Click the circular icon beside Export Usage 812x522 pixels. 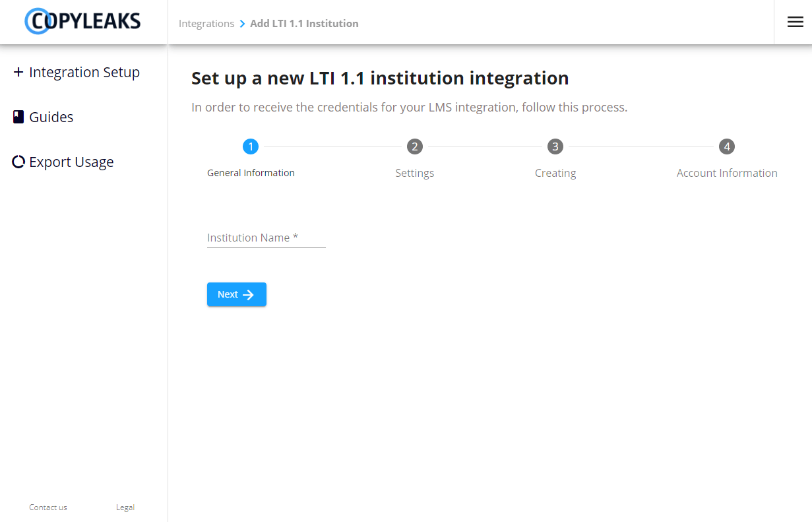(x=17, y=161)
